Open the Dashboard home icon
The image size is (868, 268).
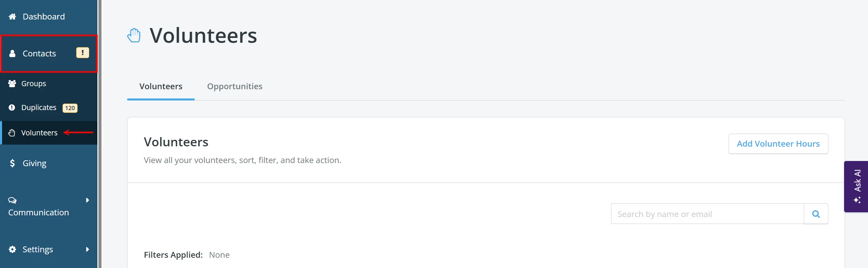[x=13, y=16]
